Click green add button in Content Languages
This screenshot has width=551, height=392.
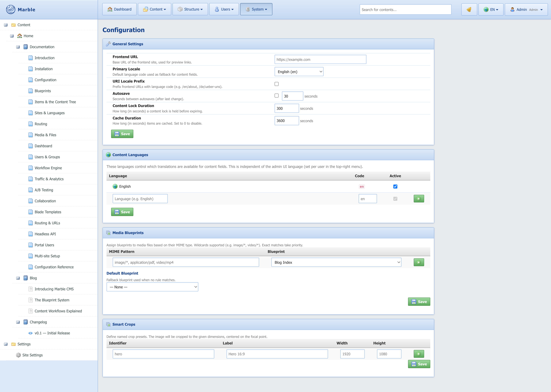coord(419,199)
